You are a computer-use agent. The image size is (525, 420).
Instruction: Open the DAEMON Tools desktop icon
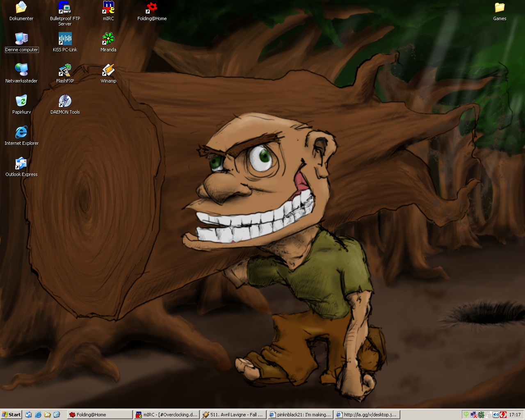click(65, 105)
